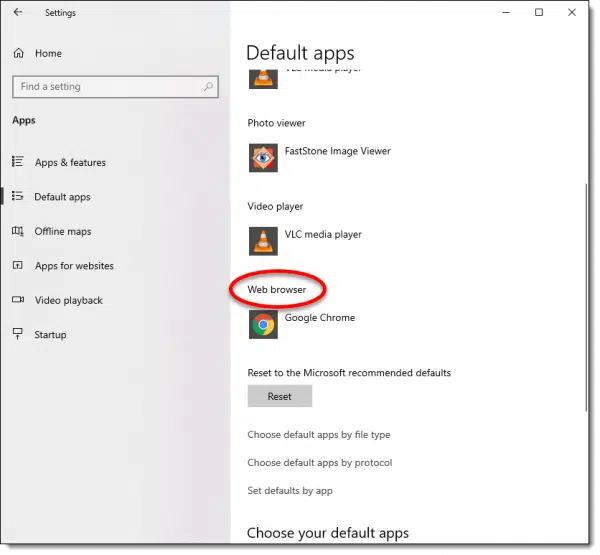Image resolution: width=600 pixels, height=555 pixels.
Task: Click the search magnifier icon
Action: pyautogui.click(x=208, y=86)
